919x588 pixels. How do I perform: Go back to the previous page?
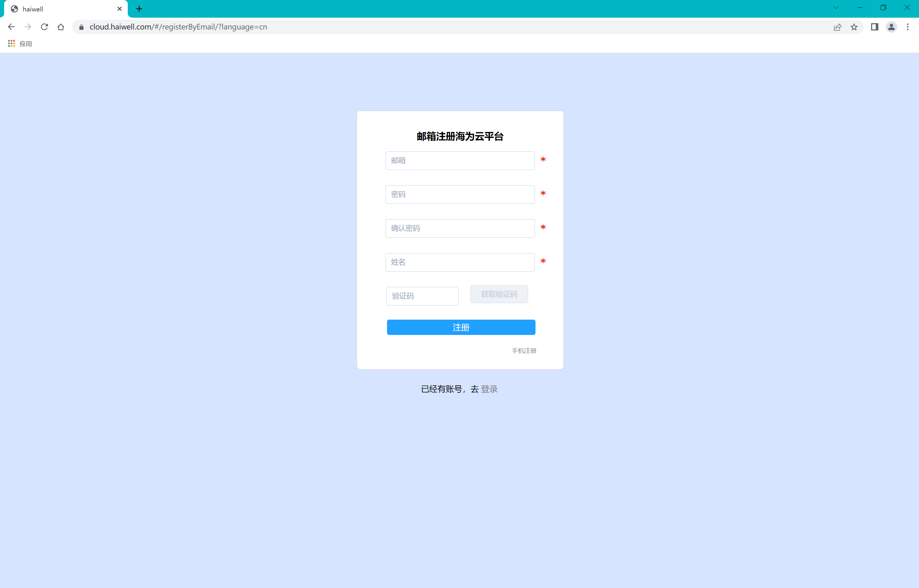pyautogui.click(x=11, y=27)
